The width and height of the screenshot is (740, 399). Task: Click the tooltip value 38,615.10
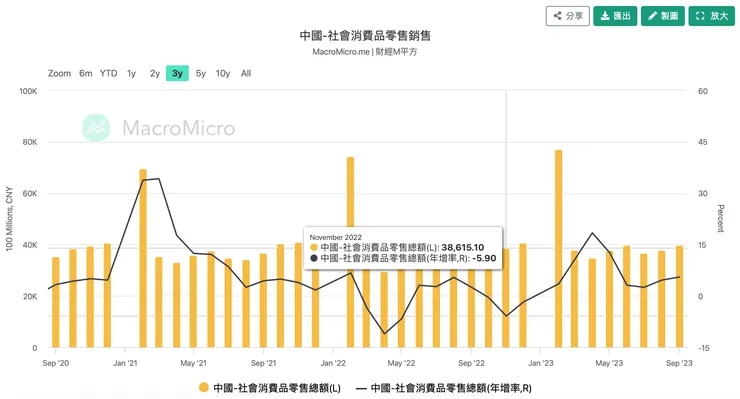(x=462, y=247)
